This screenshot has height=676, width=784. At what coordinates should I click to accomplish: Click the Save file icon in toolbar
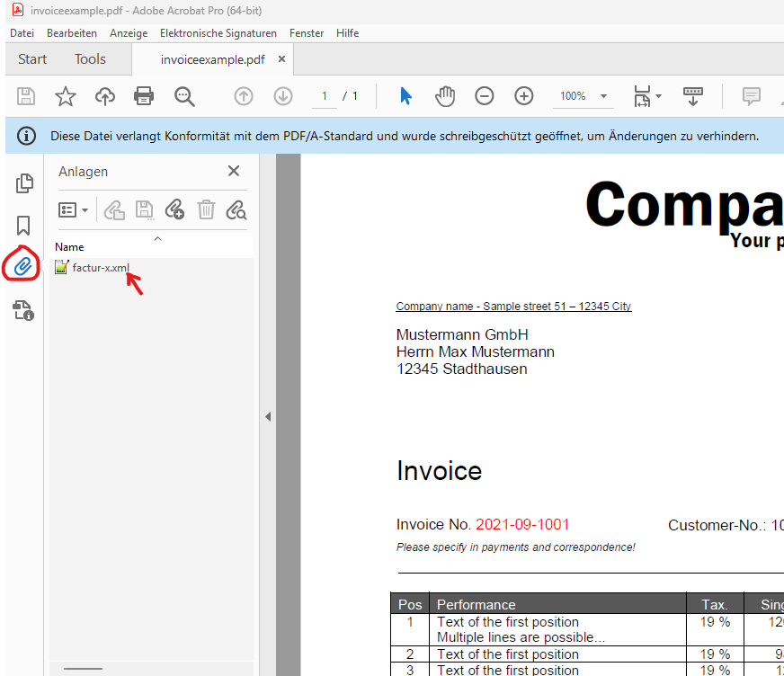tap(26, 96)
